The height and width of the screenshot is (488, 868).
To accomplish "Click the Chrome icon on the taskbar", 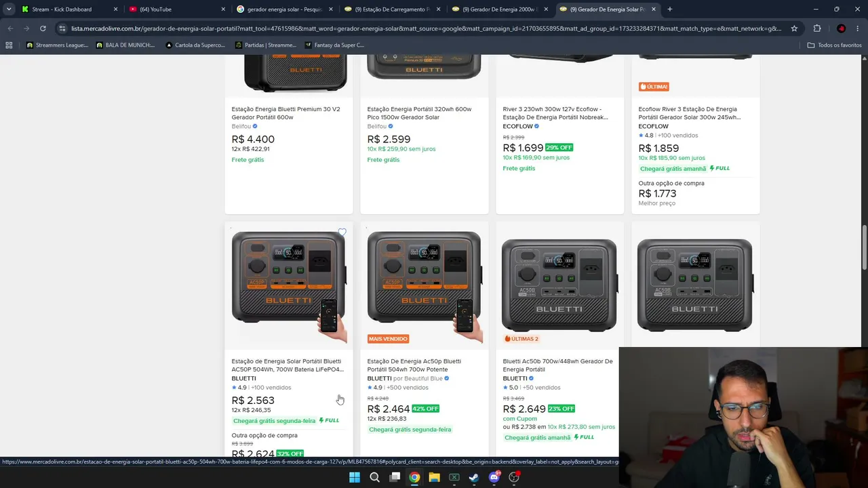I will [x=414, y=477].
